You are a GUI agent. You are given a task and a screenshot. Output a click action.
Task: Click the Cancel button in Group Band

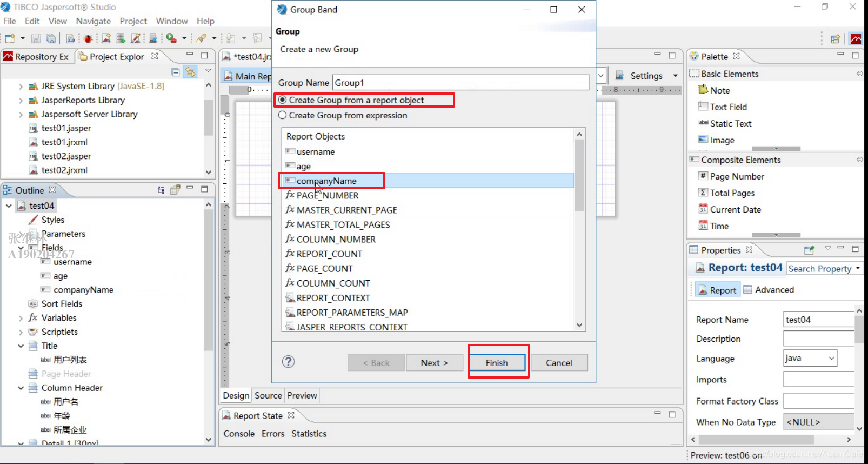pos(559,363)
